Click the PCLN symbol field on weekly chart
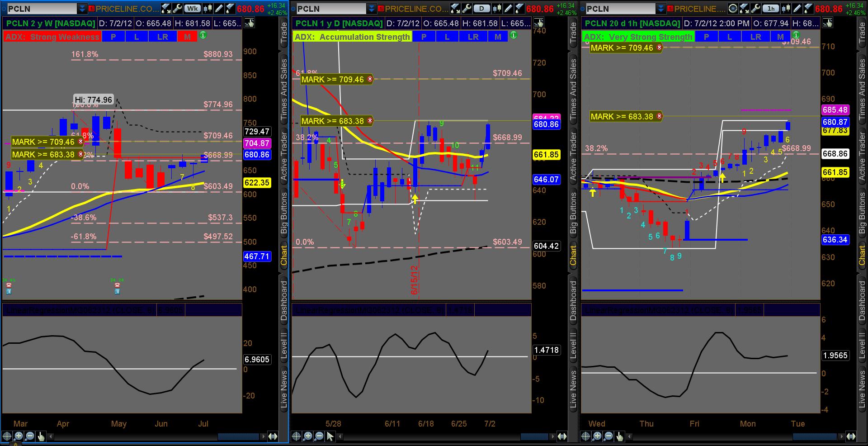Screen dimensions: 868x446 [x=42, y=9]
